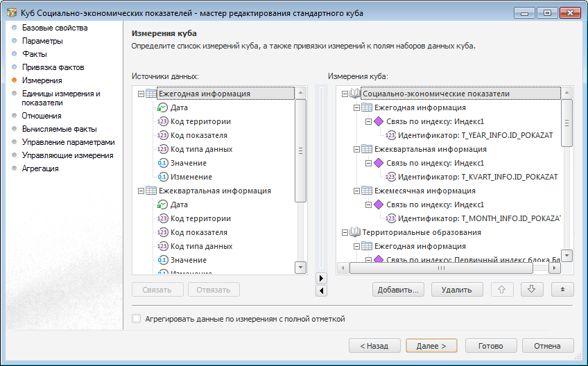The width and height of the screenshot is (588, 366).
Task: Click the move-to-top double arrow button
Action: (562, 290)
